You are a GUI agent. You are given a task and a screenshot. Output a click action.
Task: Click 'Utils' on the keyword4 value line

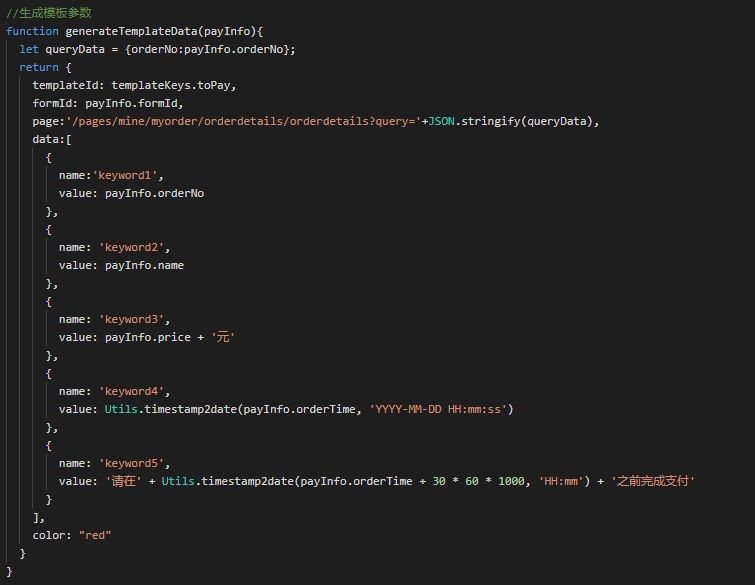121,409
